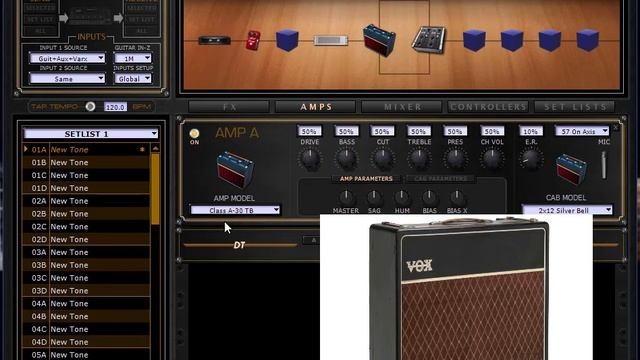This screenshot has height=360, width=640.
Task: Click the TREBLE knob
Action: 419,158
